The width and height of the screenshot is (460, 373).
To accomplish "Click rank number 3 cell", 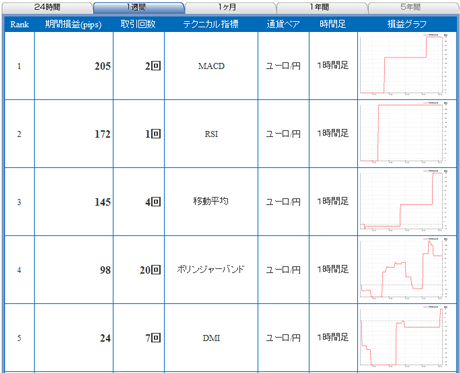I will pos(19,202).
